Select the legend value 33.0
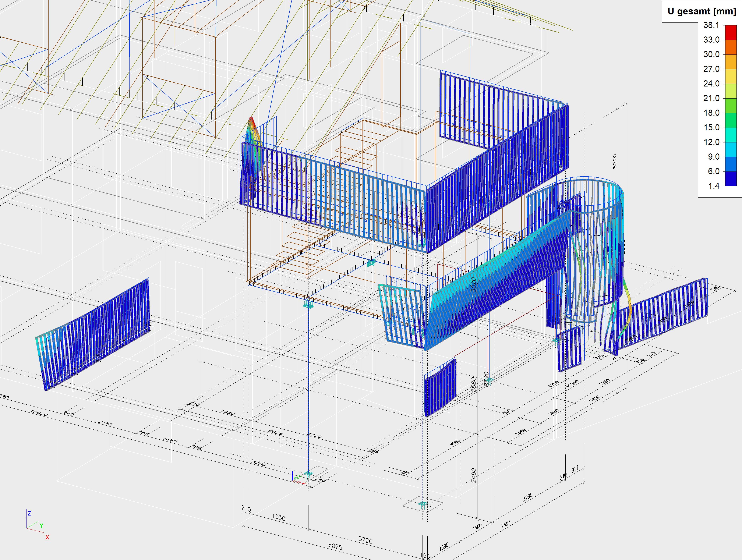Viewport: 742px width, 560px height. tap(711, 40)
